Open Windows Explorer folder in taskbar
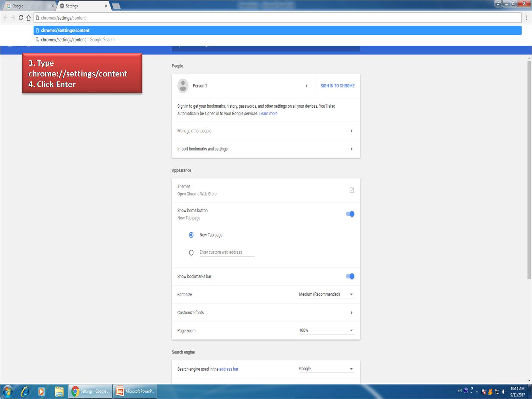Viewport: 532px width, 399px height. point(59,391)
